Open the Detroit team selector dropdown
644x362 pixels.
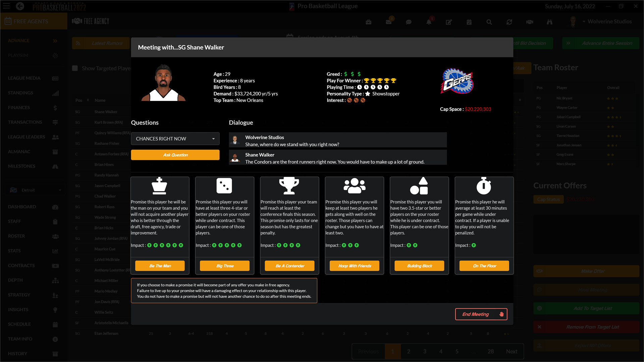point(35,190)
